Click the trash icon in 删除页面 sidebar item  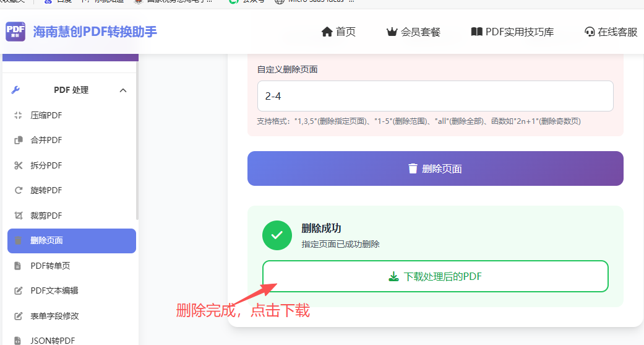click(18, 240)
